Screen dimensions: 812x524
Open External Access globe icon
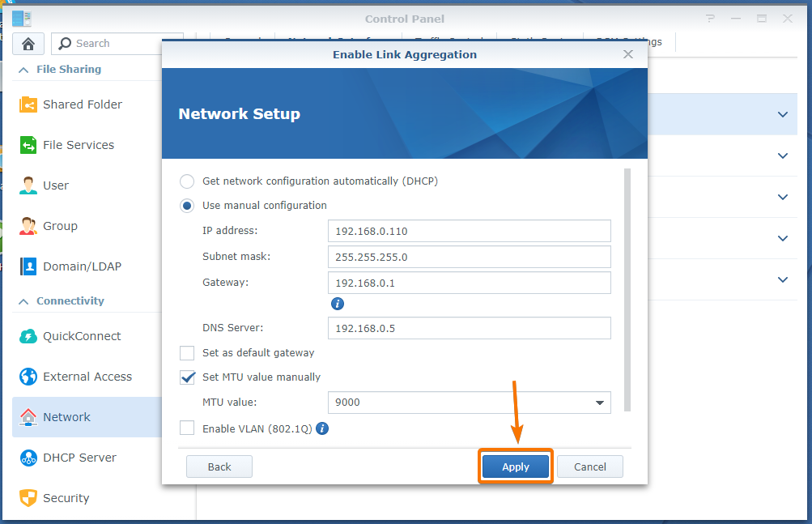28,377
